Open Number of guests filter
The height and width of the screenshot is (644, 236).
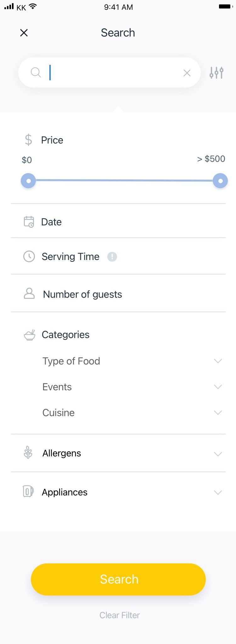pos(118,293)
